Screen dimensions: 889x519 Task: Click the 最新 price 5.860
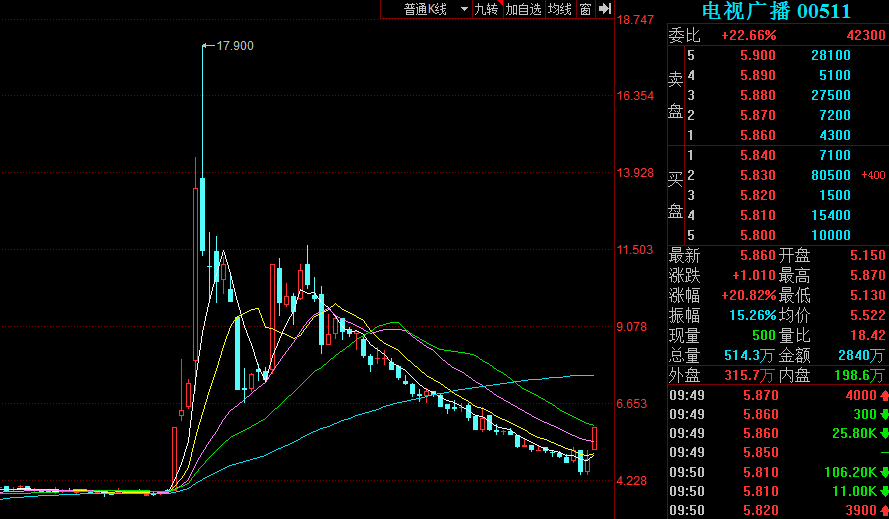pos(757,255)
